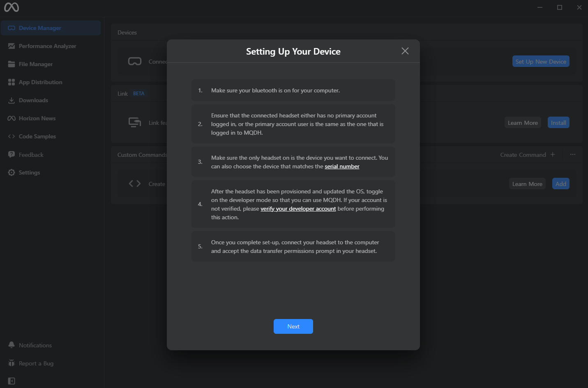The height and width of the screenshot is (388, 588).
Task: Maximize the application window
Action: pos(560,7)
